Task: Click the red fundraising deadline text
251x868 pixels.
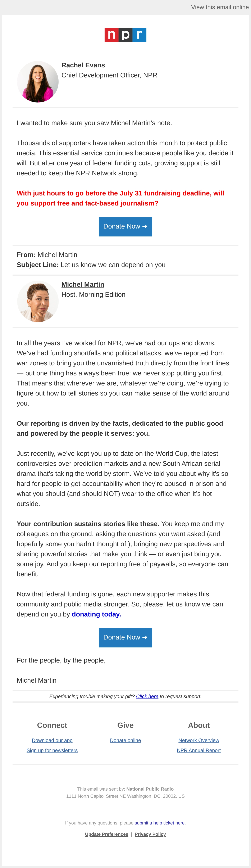Action: [120, 198]
